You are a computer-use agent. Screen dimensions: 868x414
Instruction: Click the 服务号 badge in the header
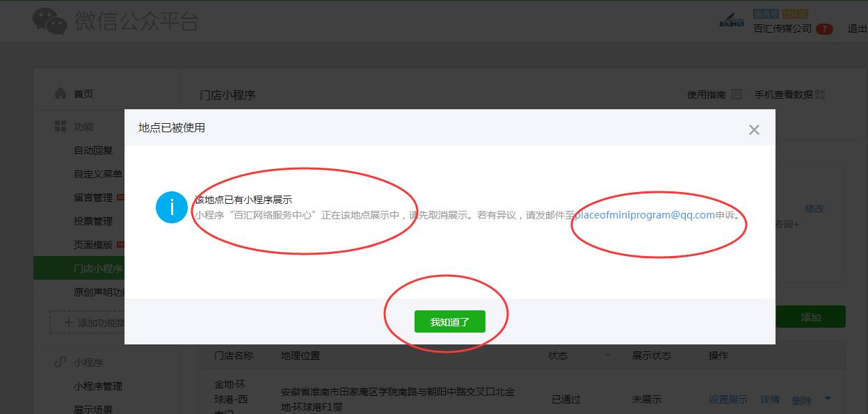coord(766,13)
